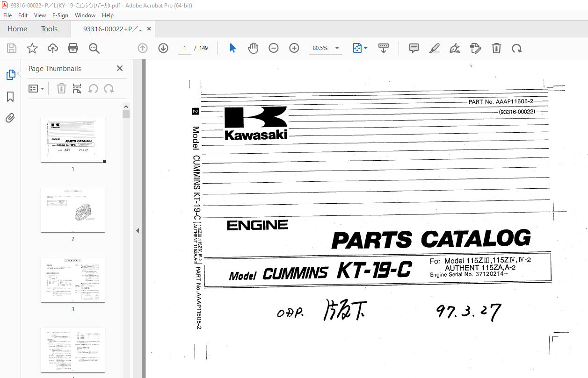Click the insert page break icon in the panel
Viewport: 588px width, 378px height.
[77, 88]
